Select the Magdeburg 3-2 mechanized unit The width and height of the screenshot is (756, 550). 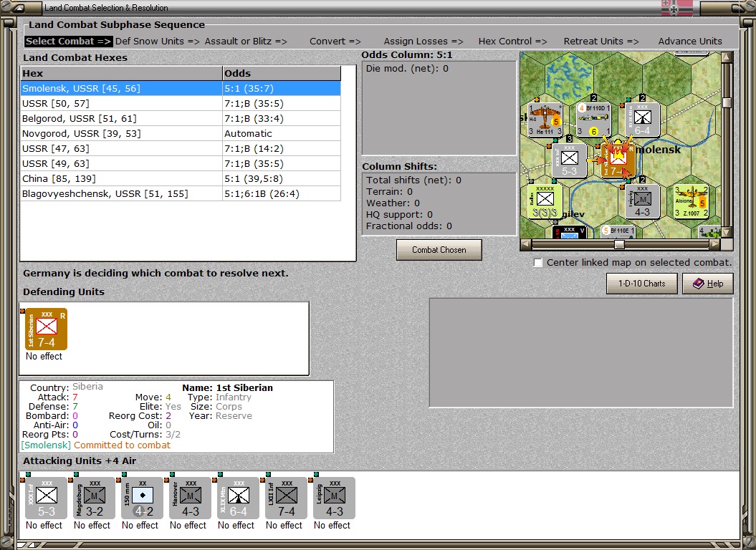tap(94, 498)
